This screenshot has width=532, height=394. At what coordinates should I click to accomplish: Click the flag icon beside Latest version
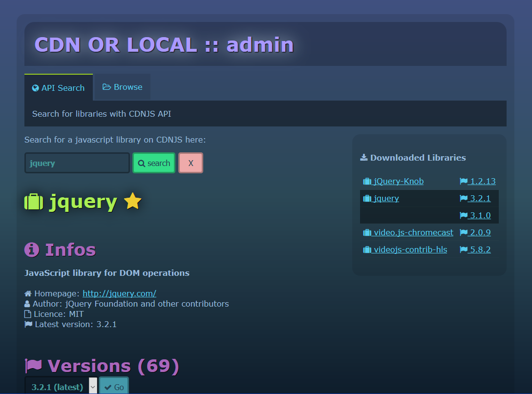point(28,325)
